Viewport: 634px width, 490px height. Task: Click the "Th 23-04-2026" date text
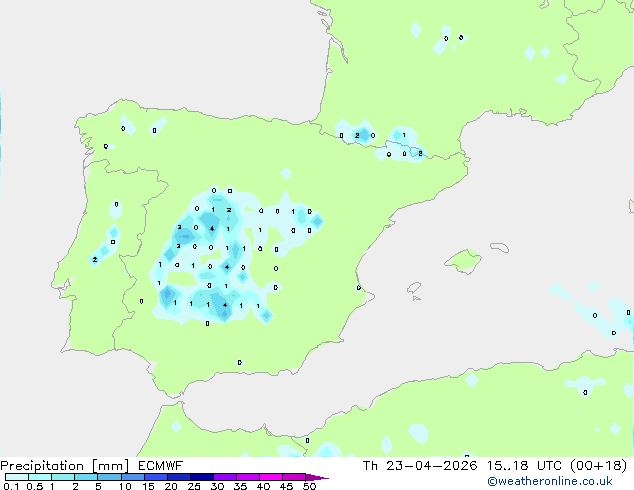click(420, 466)
